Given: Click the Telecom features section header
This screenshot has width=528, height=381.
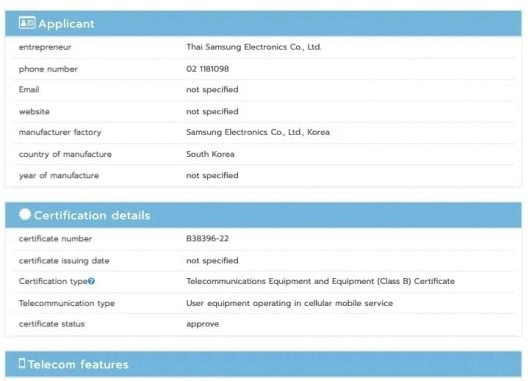Looking at the screenshot, I should coord(263,364).
